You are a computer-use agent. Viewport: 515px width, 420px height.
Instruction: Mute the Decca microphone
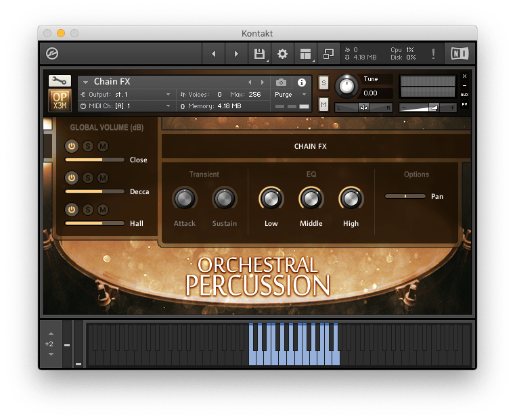pyautogui.click(x=103, y=178)
